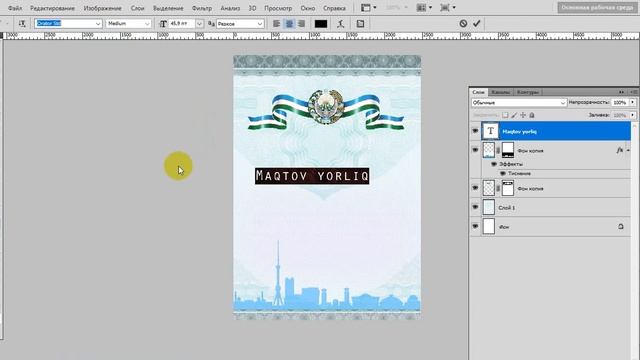Open the Выделение menu
The height and width of the screenshot is (360, 640).
(168, 8)
